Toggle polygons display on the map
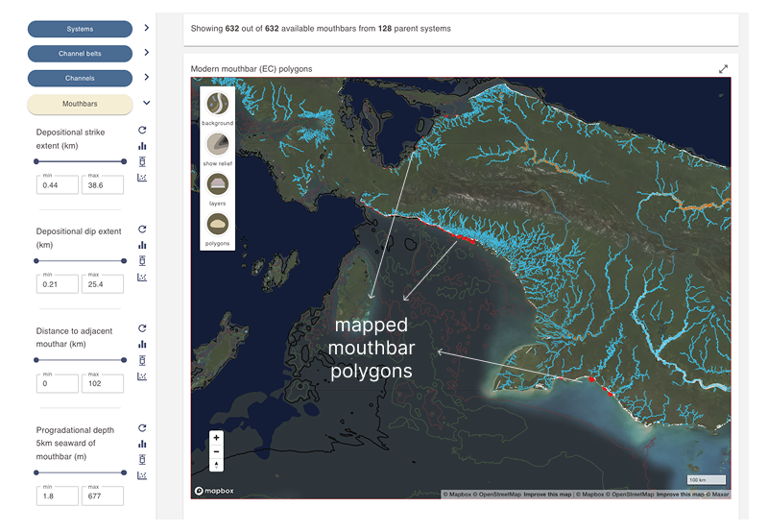Image resolution: width=768 pixels, height=532 pixels. 218,225
